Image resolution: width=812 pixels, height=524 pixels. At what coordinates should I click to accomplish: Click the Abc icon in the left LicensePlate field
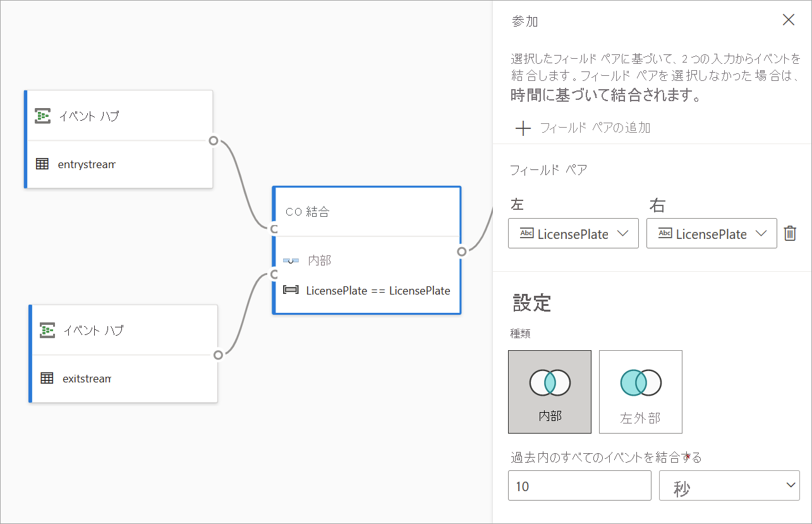(526, 234)
